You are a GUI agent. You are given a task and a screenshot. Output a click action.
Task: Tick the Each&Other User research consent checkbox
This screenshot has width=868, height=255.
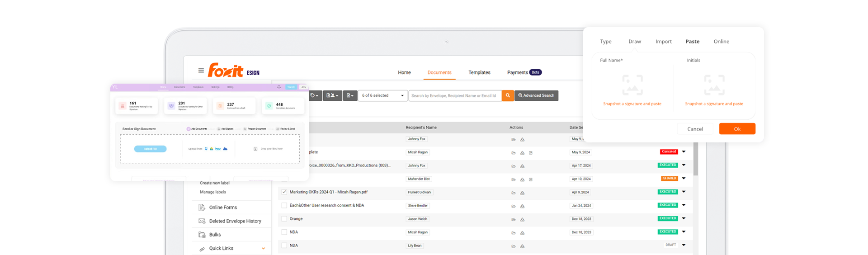point(284,205)
